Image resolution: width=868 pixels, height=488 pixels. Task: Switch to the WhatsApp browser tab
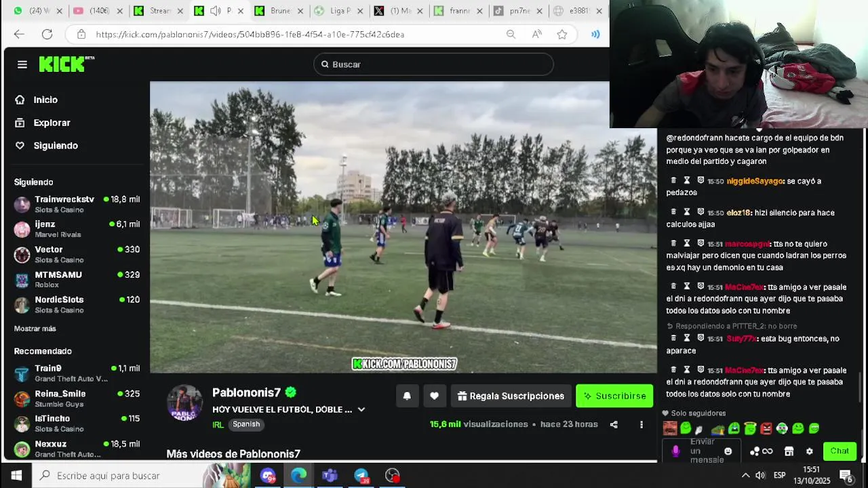click(x=37, y=11)
